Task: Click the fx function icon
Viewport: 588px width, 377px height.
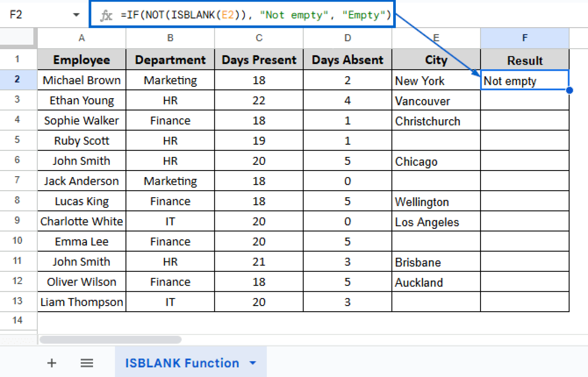Action: click(x=106, y=15)
